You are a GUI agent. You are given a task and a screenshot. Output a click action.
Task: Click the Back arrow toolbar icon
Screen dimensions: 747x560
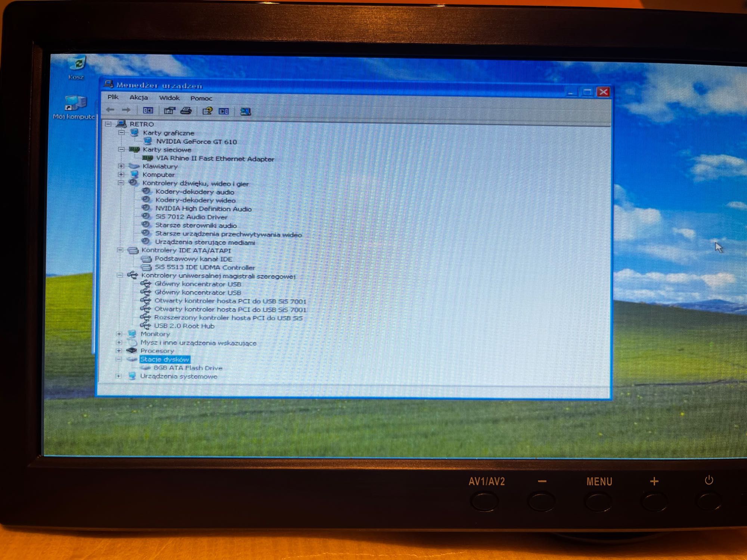coord(110,110)
